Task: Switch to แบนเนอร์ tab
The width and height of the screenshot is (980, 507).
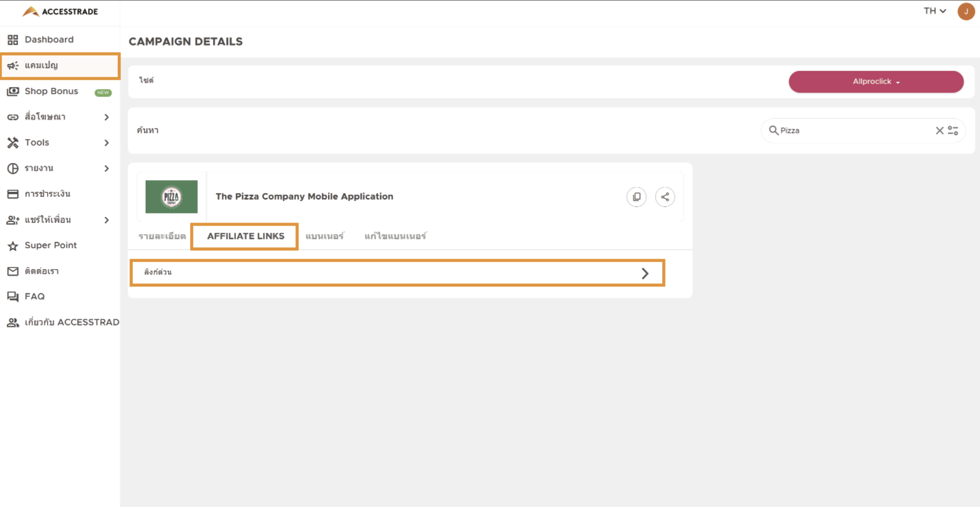Action: pos(325,236)
